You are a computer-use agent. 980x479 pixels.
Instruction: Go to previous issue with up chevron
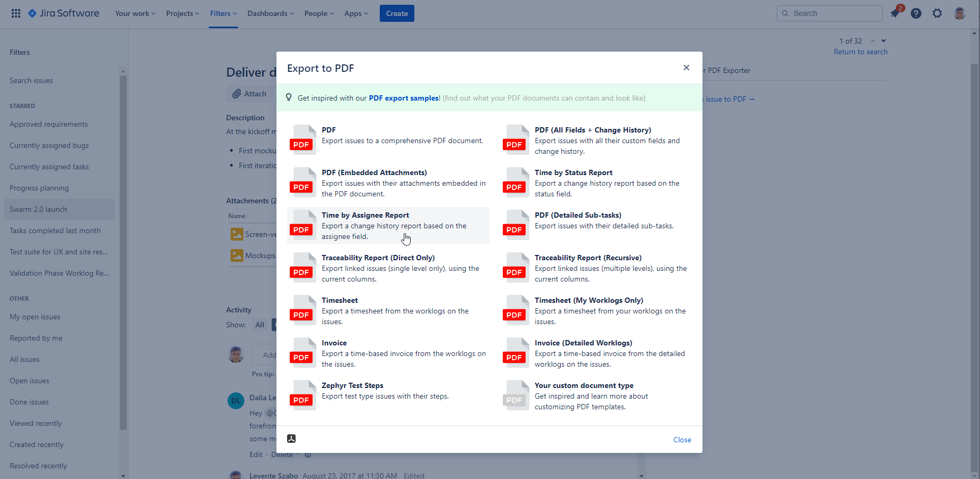pos(872,41)
